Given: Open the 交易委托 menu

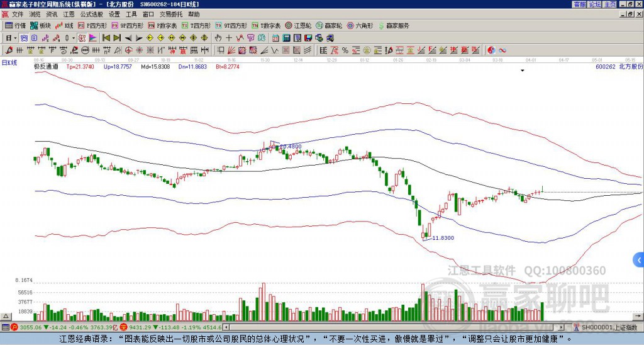Looking at the screenshot, I should (x=171, y=14).
